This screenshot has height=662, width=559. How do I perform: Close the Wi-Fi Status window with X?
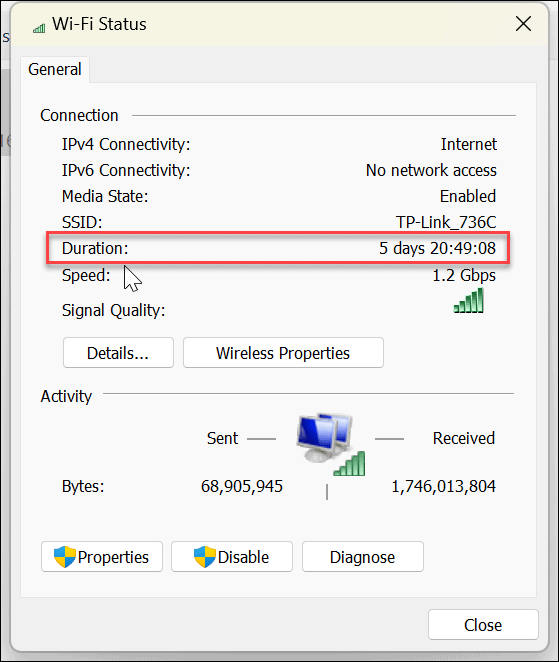pyautogui.click(x=523, y=24)
